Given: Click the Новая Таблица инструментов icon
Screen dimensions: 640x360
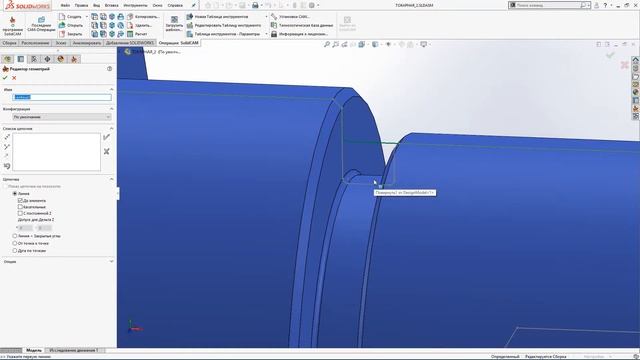Looking at the screenshot, I should pos(190,17).
